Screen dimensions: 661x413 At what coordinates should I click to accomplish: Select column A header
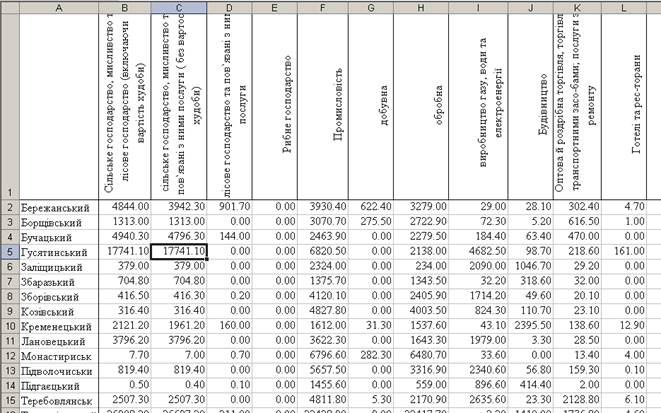click(59, 8)
